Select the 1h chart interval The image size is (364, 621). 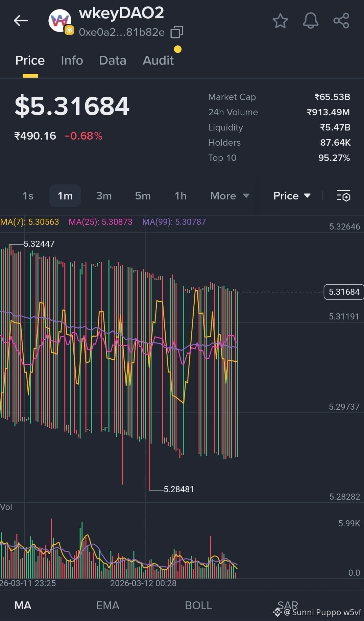tap(180, 196)
